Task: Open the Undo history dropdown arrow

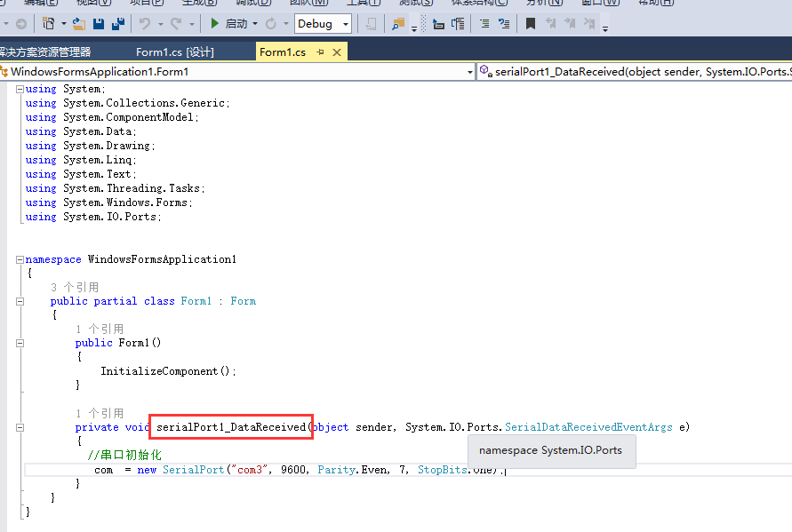Action: pyautogui.click(x=161, y=24)
